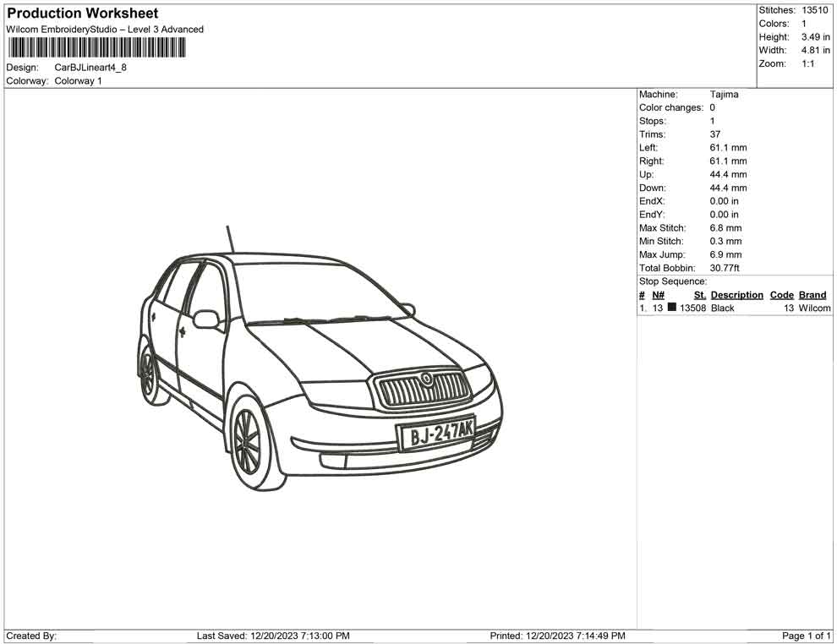The image size is (837, 644).
Task: Click the car's side mirror on the driver door
Action: tap(206, 319)
